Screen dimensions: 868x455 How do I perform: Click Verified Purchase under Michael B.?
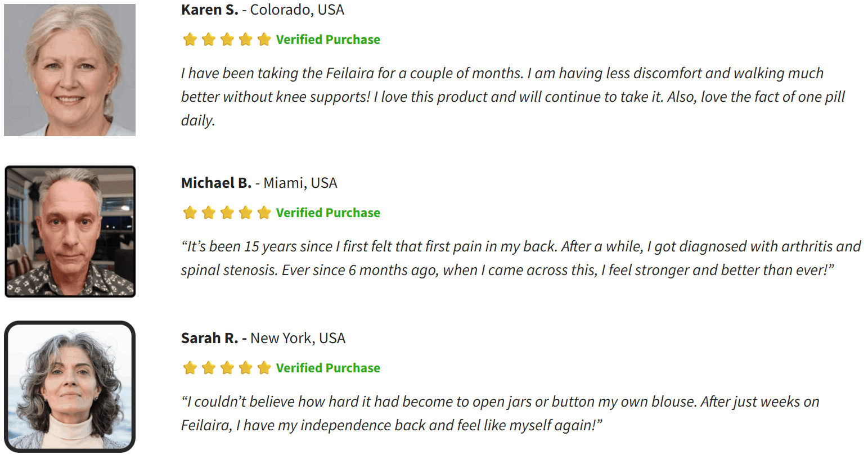pyautogui.click(x=328, y=213)
